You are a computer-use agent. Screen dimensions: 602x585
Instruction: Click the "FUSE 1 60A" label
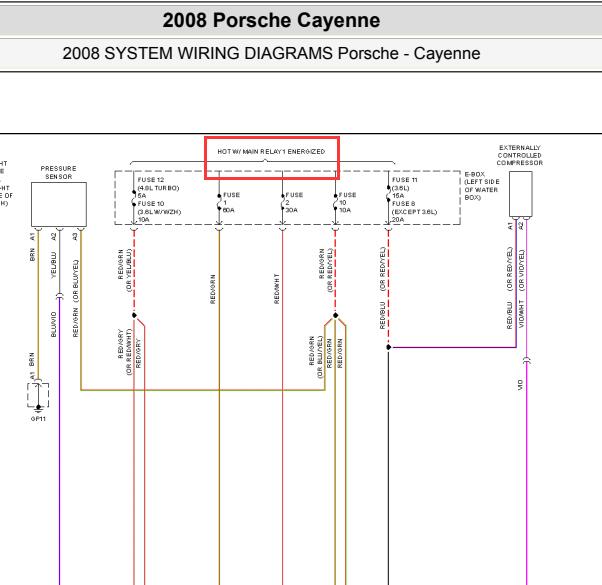click(231, 202)
